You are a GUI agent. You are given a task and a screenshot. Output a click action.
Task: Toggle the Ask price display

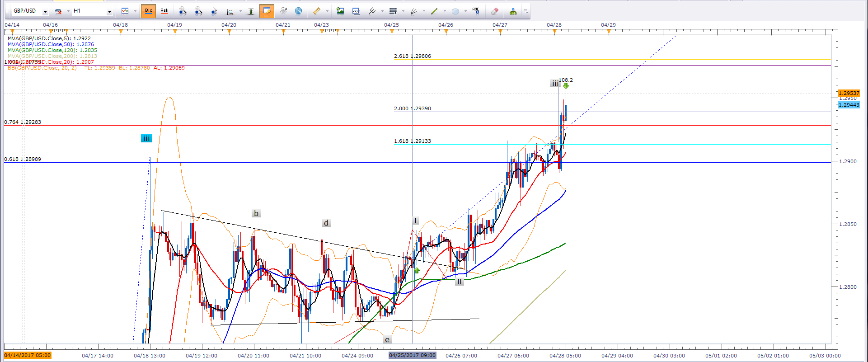164,11
